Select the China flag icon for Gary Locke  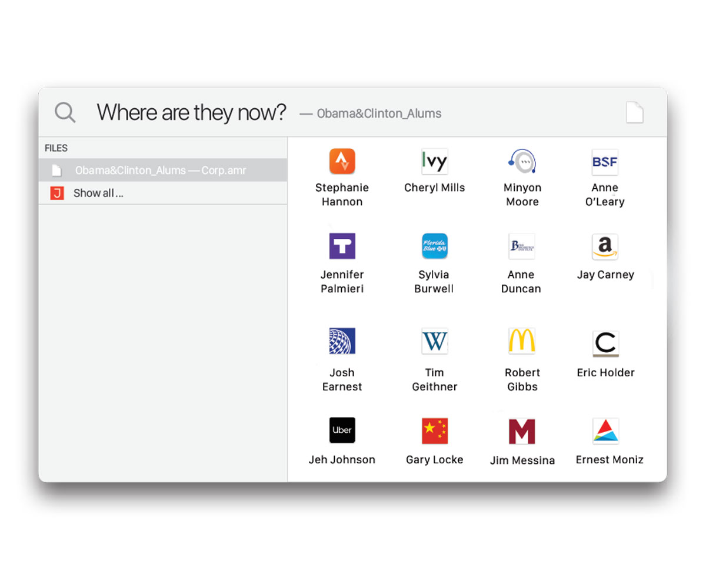435,431
